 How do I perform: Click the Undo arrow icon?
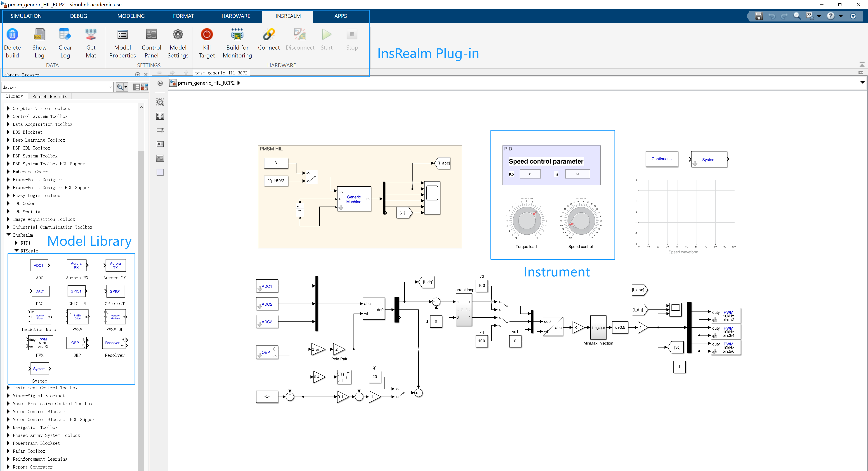772,16
